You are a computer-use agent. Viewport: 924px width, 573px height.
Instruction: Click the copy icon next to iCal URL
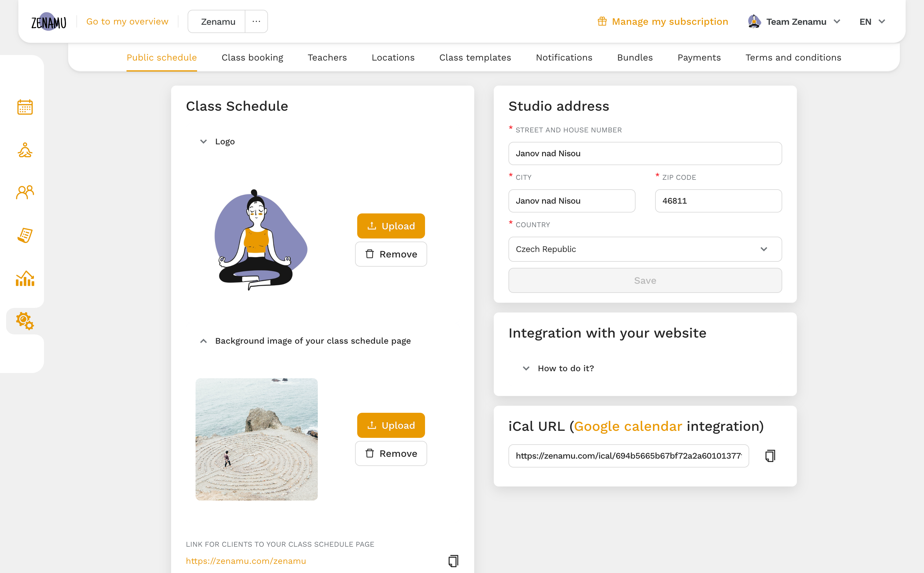770,456
